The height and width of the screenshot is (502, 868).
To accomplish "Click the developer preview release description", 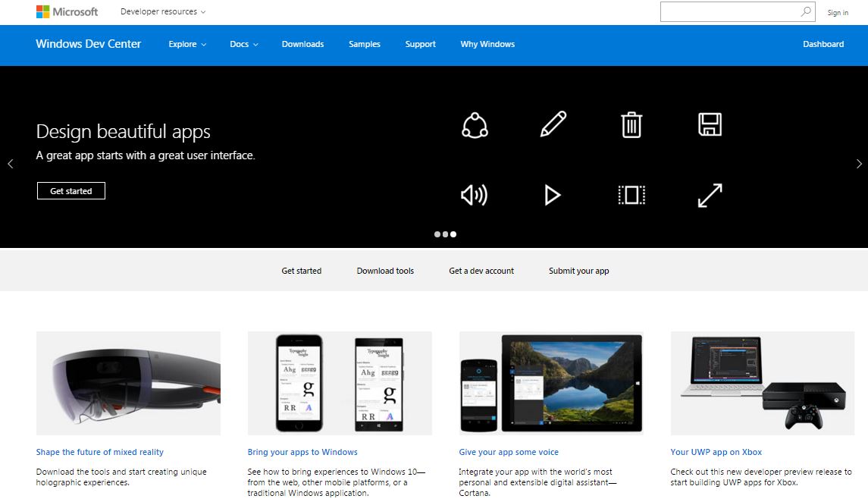I will pyautogui.click(x=761, y=477).
